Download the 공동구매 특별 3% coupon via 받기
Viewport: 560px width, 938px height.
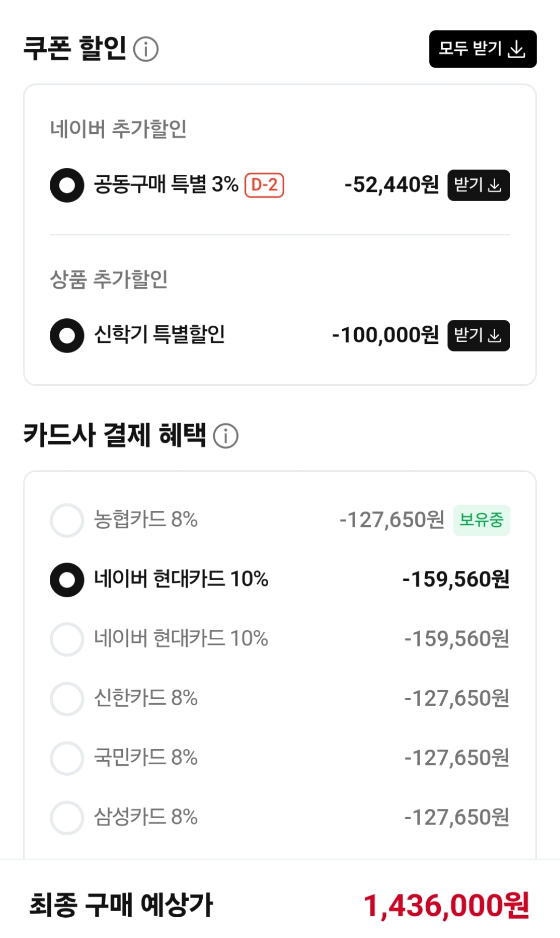click(478, 185)
